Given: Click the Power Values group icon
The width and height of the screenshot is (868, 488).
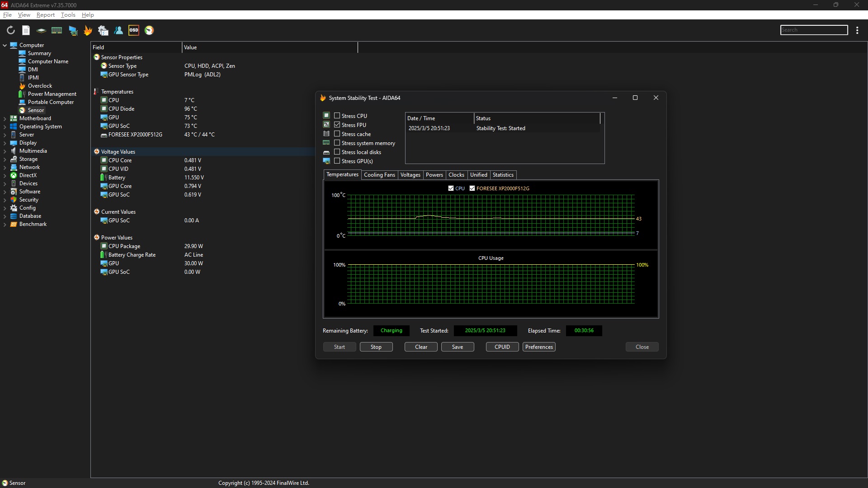Looking at the screenshot, I should point(96,238).
